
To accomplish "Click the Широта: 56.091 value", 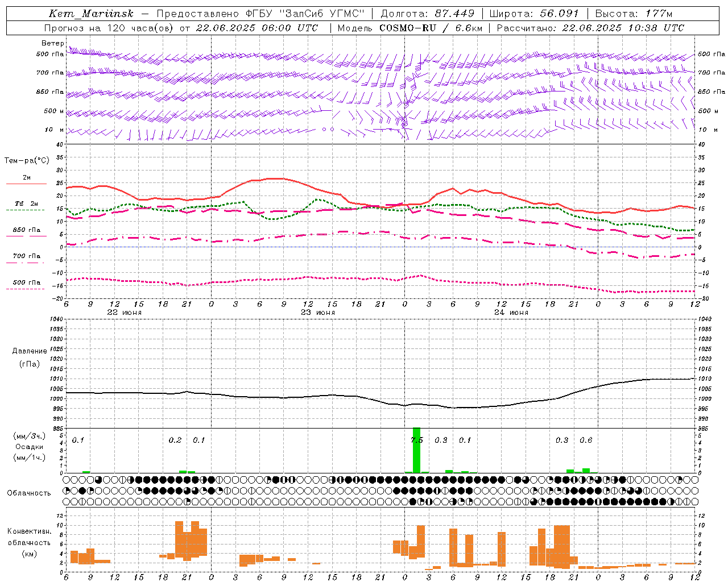I will click(534, 14).
